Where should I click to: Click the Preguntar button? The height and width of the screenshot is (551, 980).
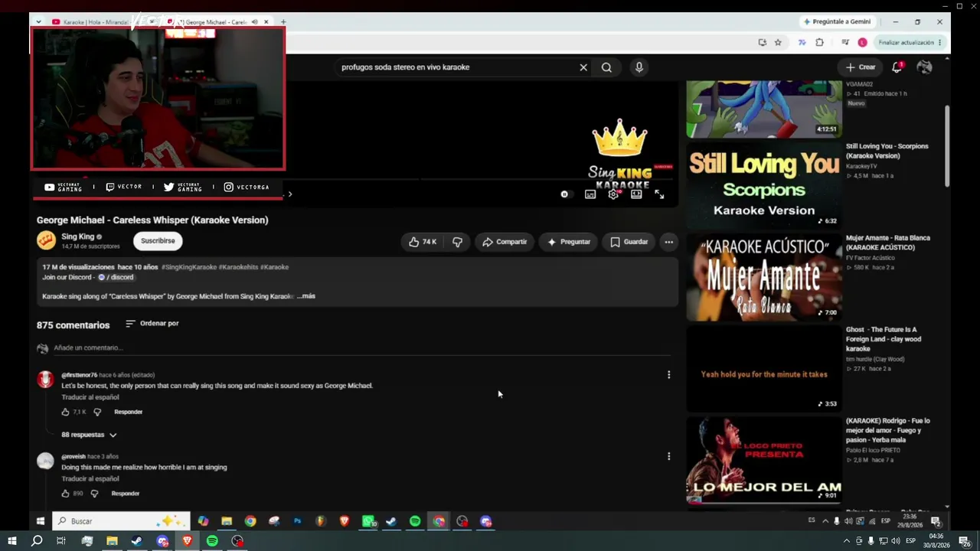pyautogui.click(x=568, y=242)
